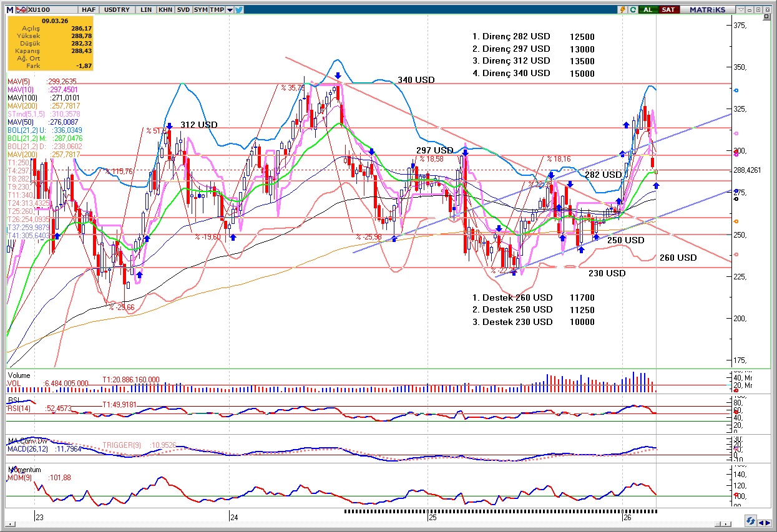Select the HAF period item

tap(88, 10)
